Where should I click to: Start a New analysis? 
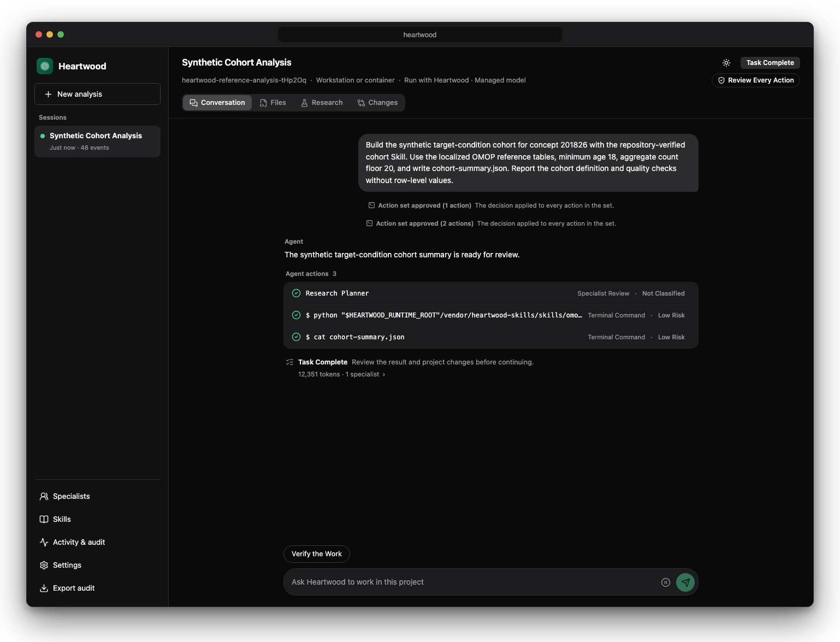click(97, 94)
